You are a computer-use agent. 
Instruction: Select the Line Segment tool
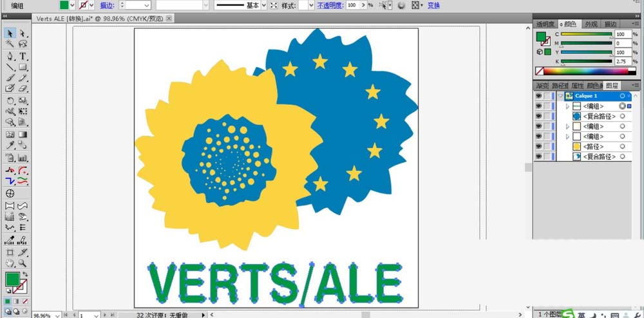[10, 67]
